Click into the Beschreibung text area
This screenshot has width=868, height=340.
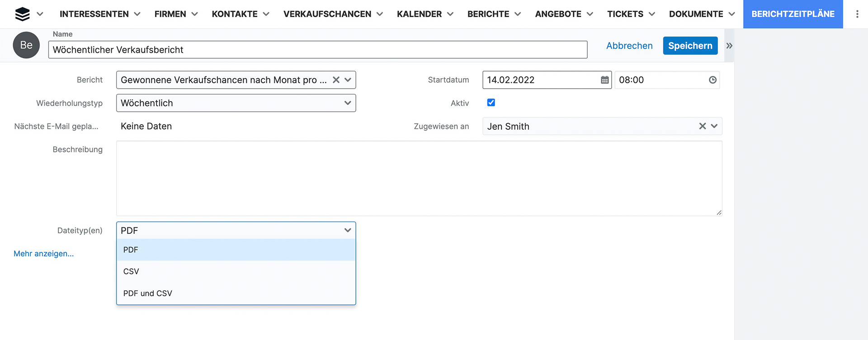419,178
